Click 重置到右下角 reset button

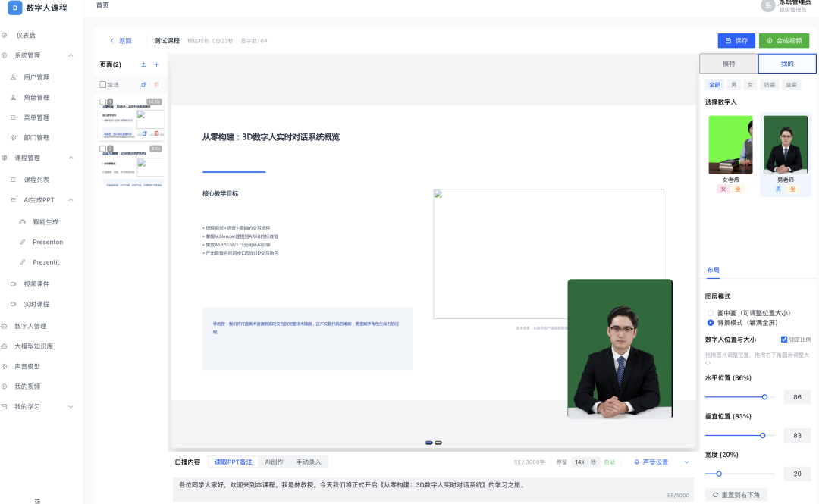(x=736, y=495)
